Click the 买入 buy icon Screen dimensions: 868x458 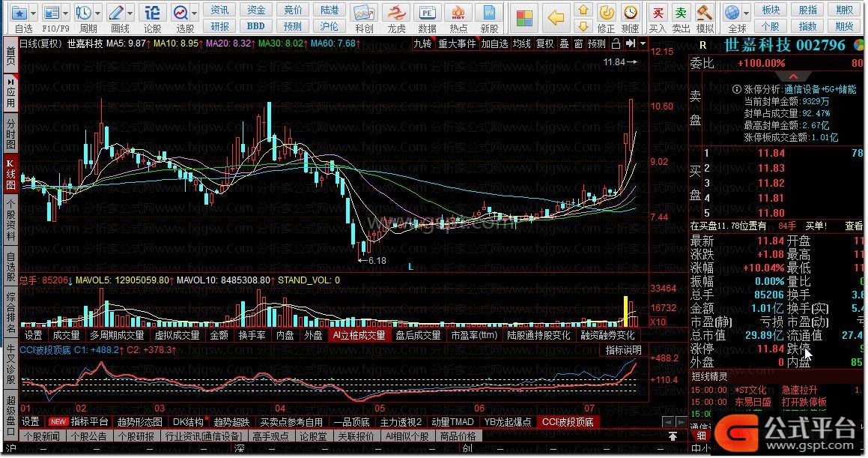coord(658,13)
